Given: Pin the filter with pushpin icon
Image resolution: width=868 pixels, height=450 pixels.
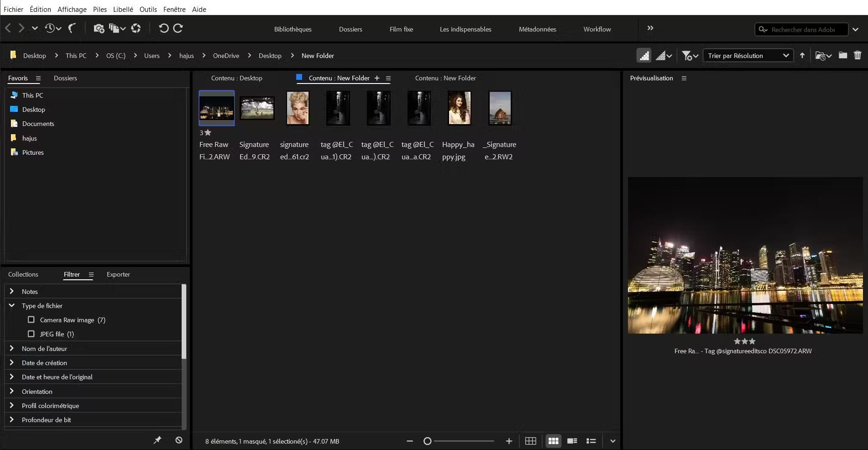Looking at the screenshot, I should tap(157, 440).
